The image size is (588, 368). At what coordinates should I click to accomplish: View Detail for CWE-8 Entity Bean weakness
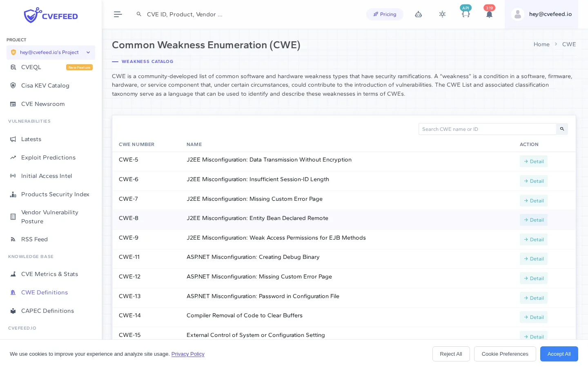534,220
